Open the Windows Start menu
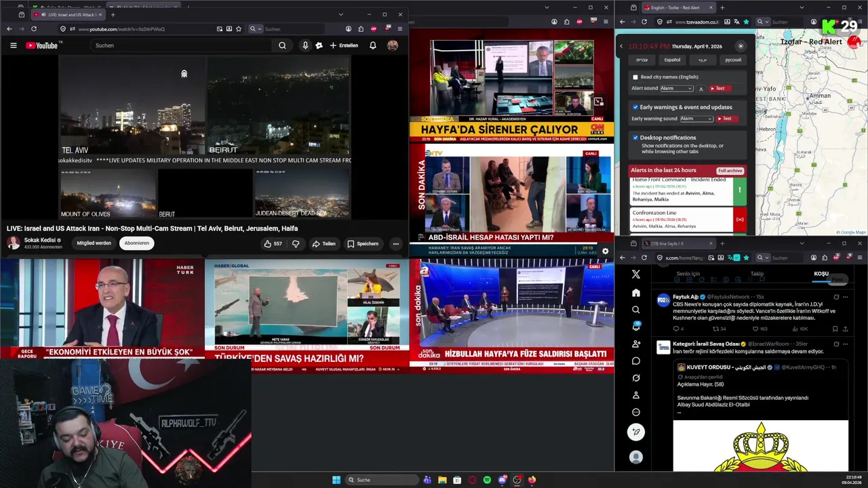The height and width of the screenshot is (488, 868). (336, 480)
